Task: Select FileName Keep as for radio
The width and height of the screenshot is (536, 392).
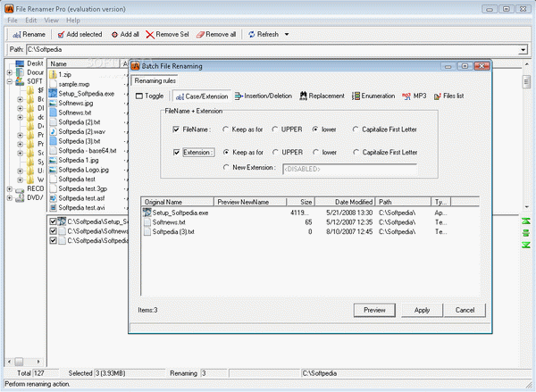Action: pyautogui.click(x=225, y=129)
